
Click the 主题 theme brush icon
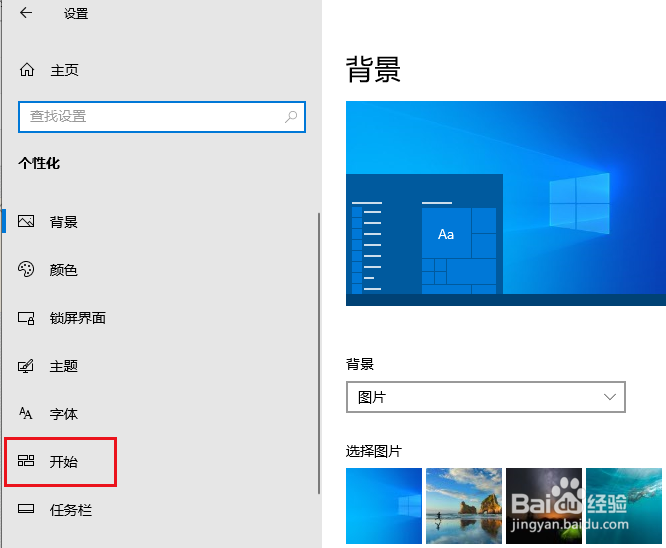(25, 366)
